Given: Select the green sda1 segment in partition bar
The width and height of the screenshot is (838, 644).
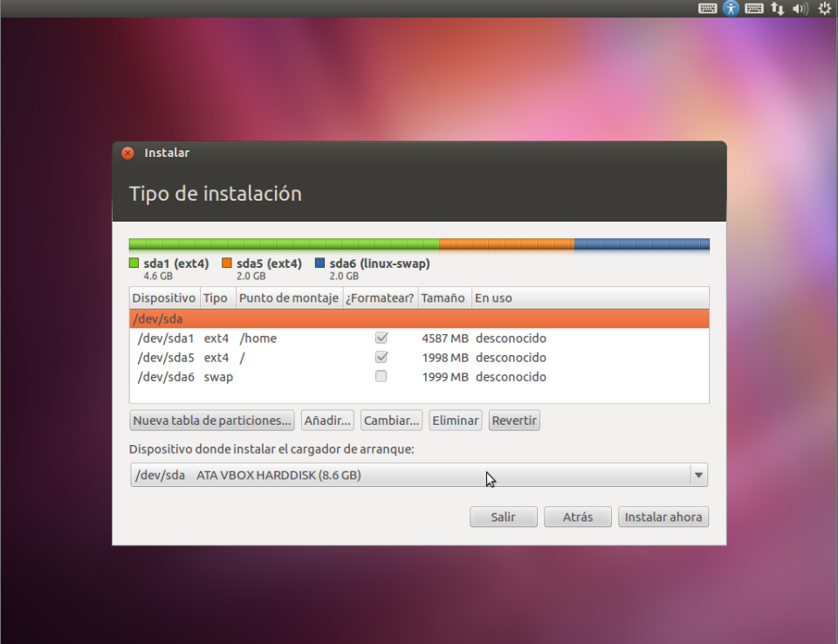Looking at the screenshot, I should coord(284,244).
